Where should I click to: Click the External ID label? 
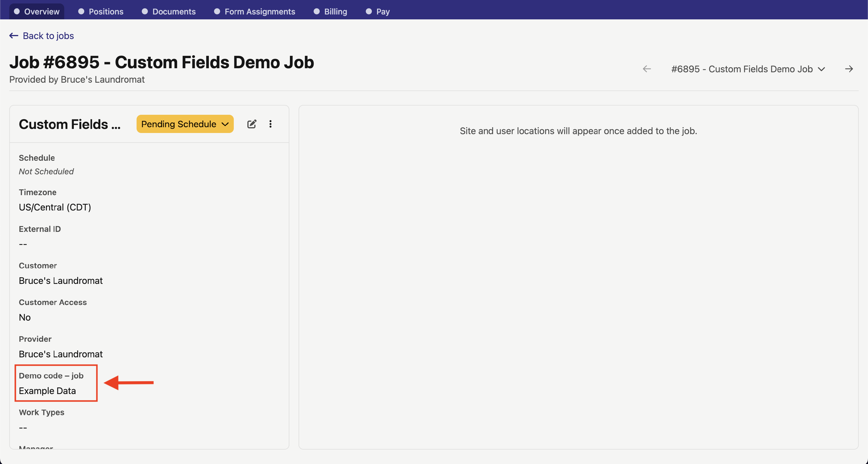40,229
